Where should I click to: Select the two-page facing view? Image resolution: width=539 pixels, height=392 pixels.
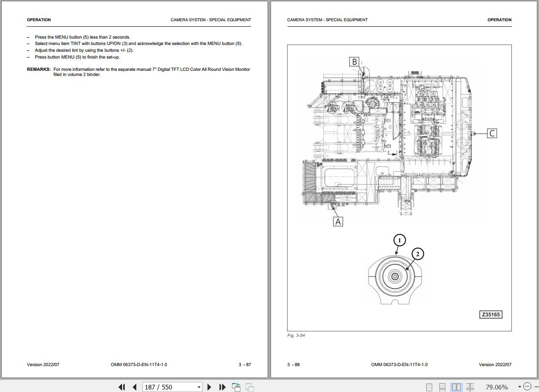456,387
